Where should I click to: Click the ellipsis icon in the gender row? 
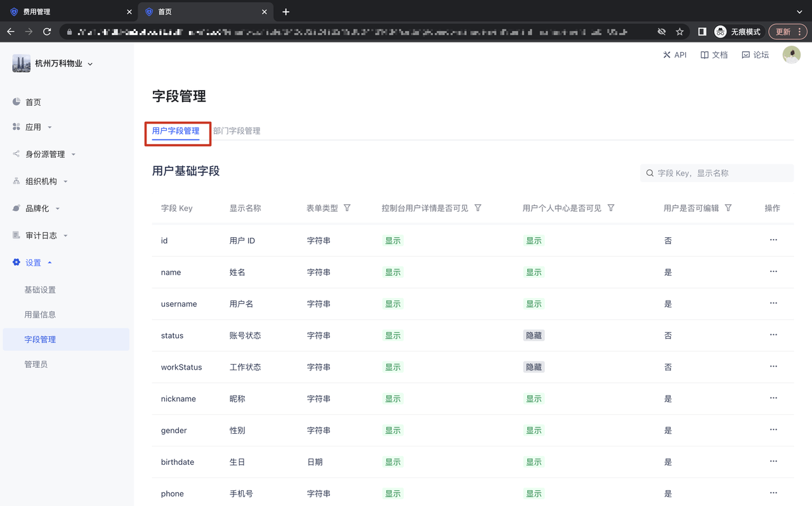773,430
